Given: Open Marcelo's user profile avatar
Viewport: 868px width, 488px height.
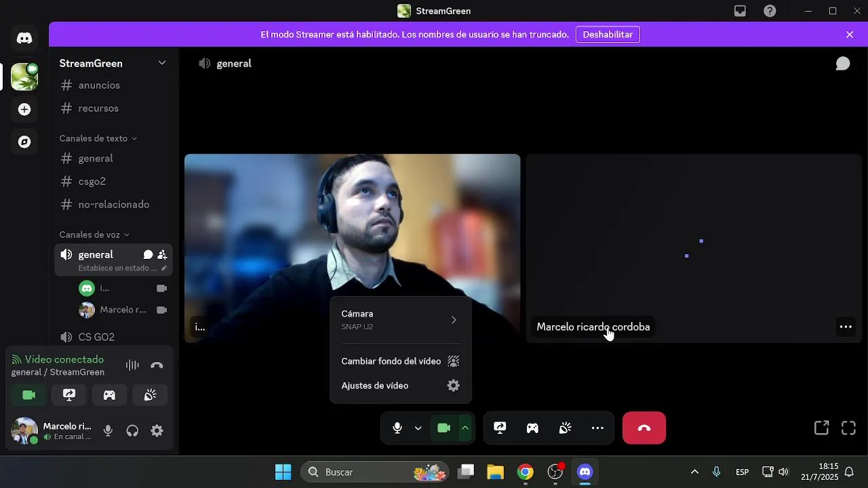Looking at the screenshot, I should pos(24,430).
